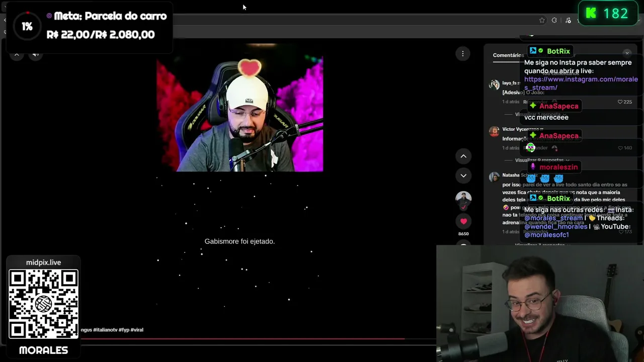Image resolution: width=644 pixels, height=362 pixels.
Task: Open layo_fs commenter avatar
Action: coord(494,84)
